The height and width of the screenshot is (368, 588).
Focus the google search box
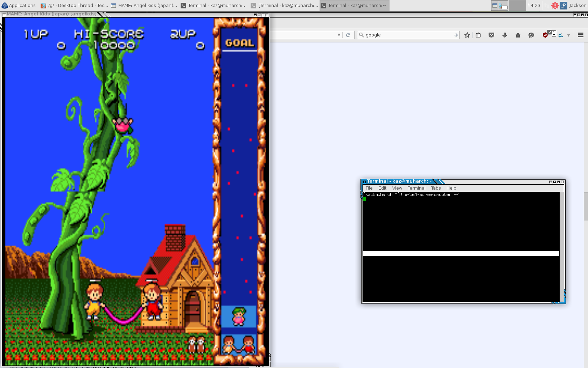408,35
